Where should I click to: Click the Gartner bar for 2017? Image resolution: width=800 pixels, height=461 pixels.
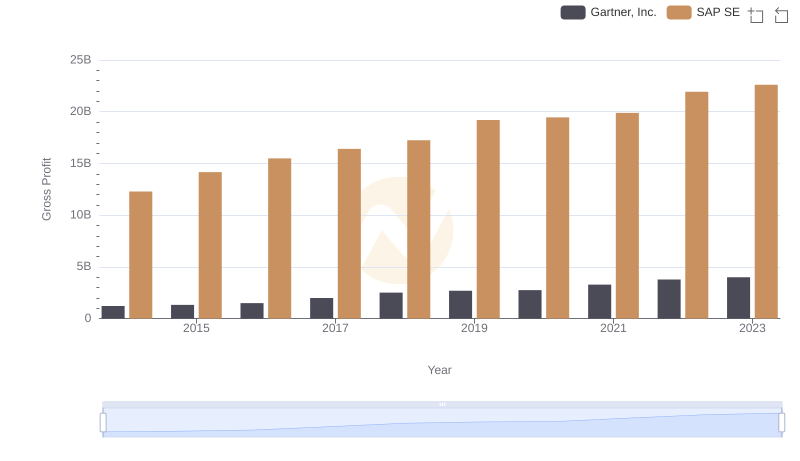pyautogui.click(x=321, y=308)
